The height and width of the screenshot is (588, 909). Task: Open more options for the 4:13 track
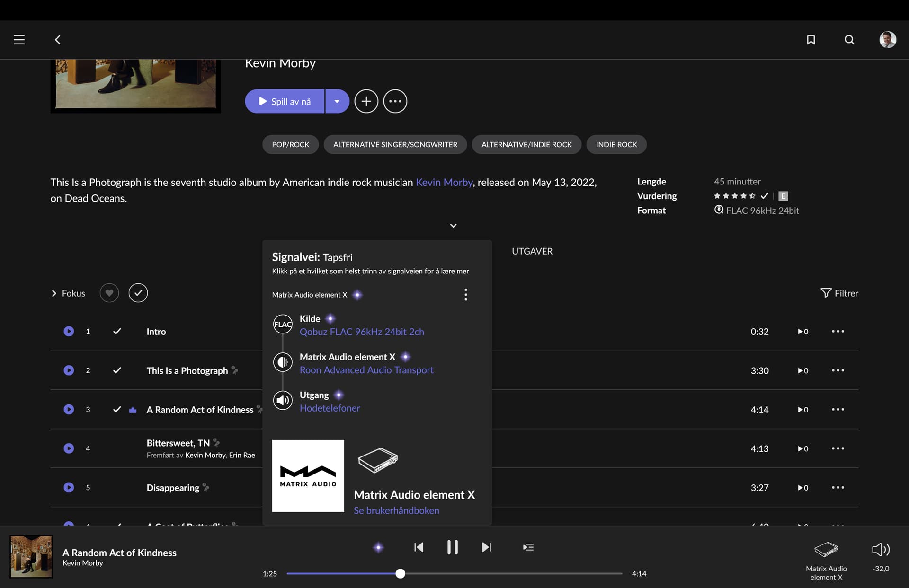(838, 448)
